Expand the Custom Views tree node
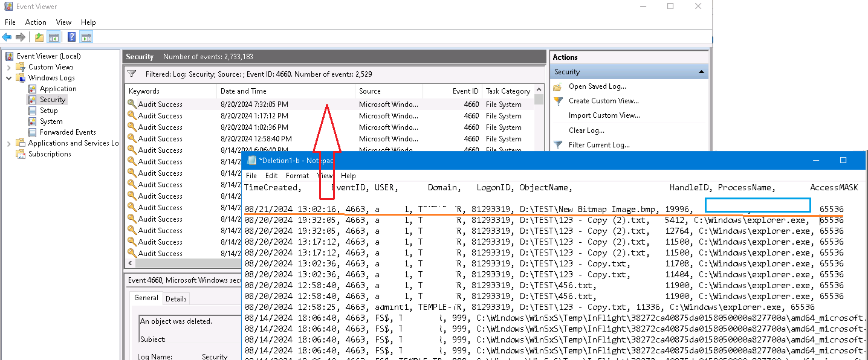The width and height of the screenshot is (868, 360). (x=9, y=67)
